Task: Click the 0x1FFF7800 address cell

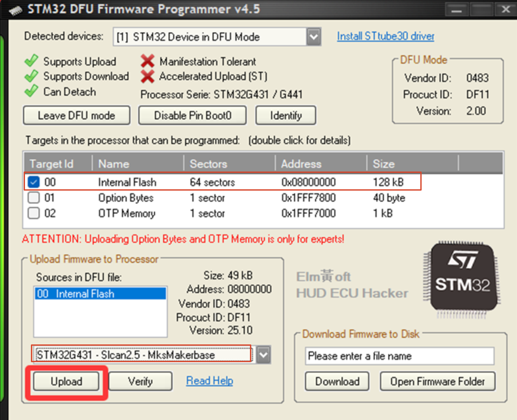Action: (308, 198)
